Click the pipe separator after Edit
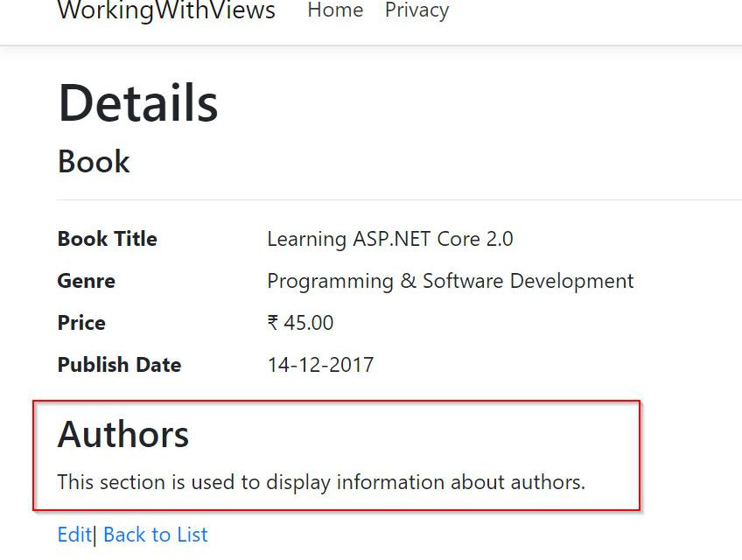 pos(94,535)
